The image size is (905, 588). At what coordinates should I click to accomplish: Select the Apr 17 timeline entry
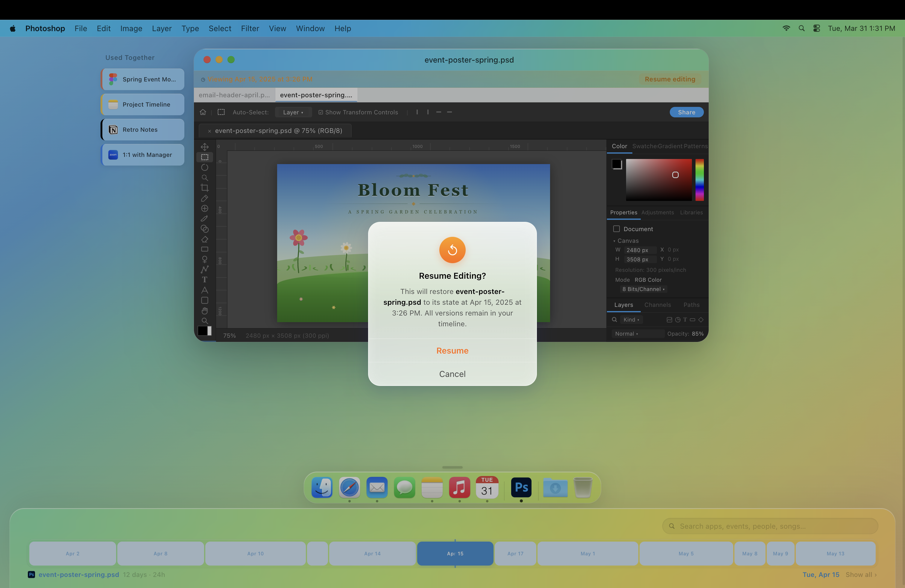(x=515, y=553)
